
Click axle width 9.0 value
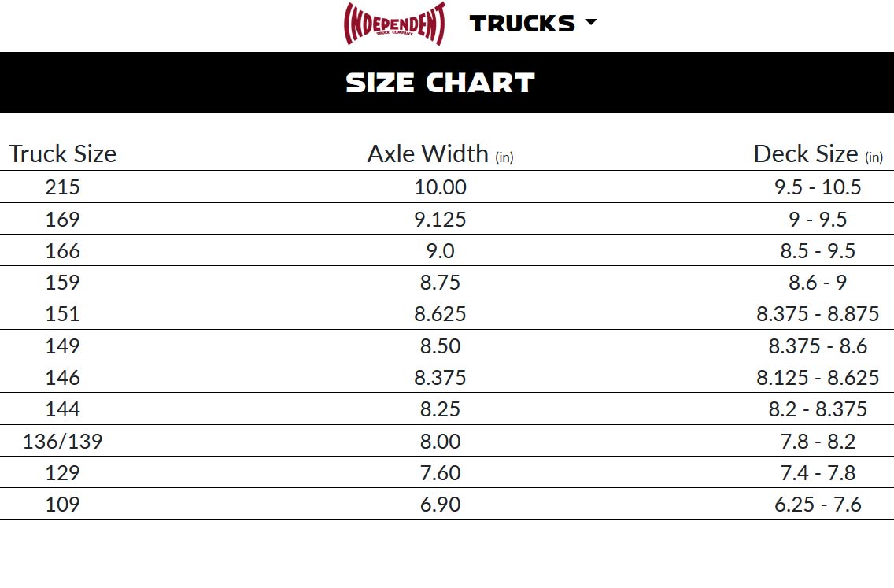pyautogui.click(x=440, y=251)
